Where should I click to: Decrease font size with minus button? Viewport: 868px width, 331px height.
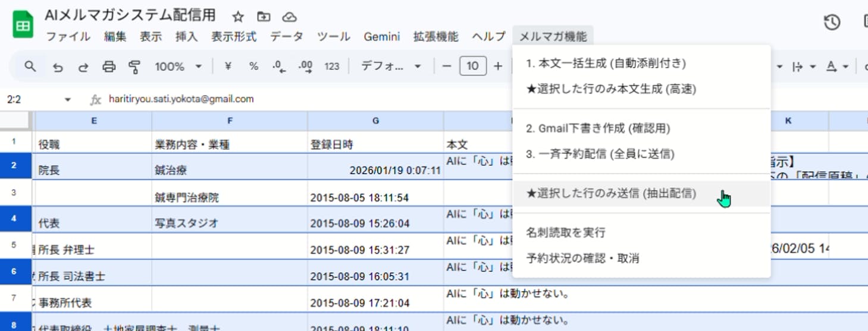[447, 67]
